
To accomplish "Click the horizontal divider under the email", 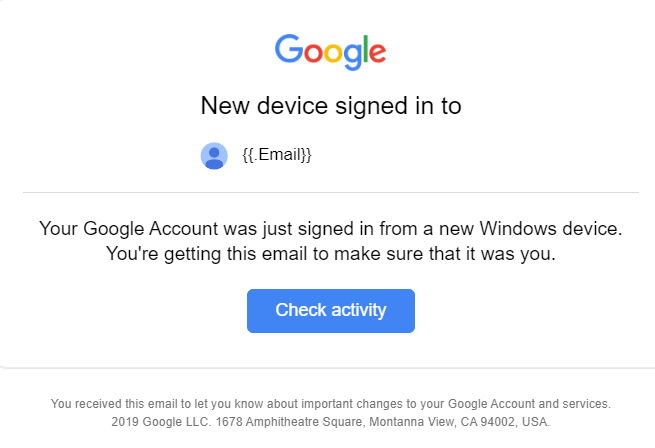I will (x=330, y=193).
